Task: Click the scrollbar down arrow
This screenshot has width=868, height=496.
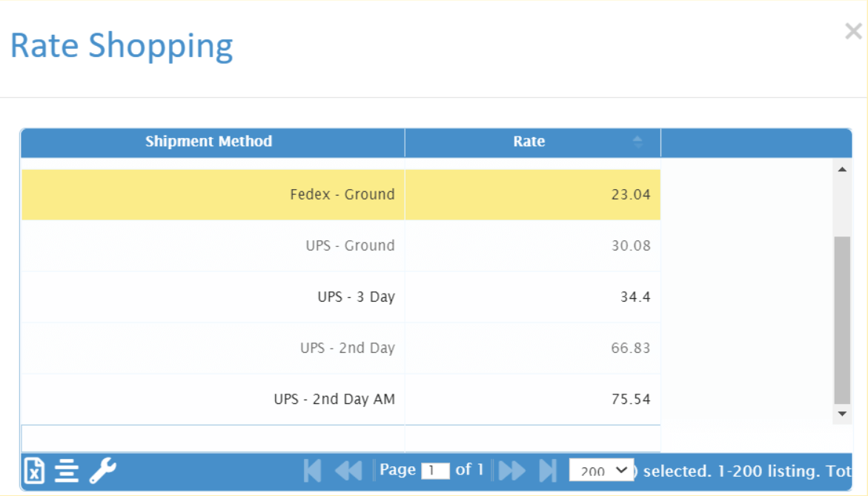Action: pyautogui.click(x=842, y=414)
